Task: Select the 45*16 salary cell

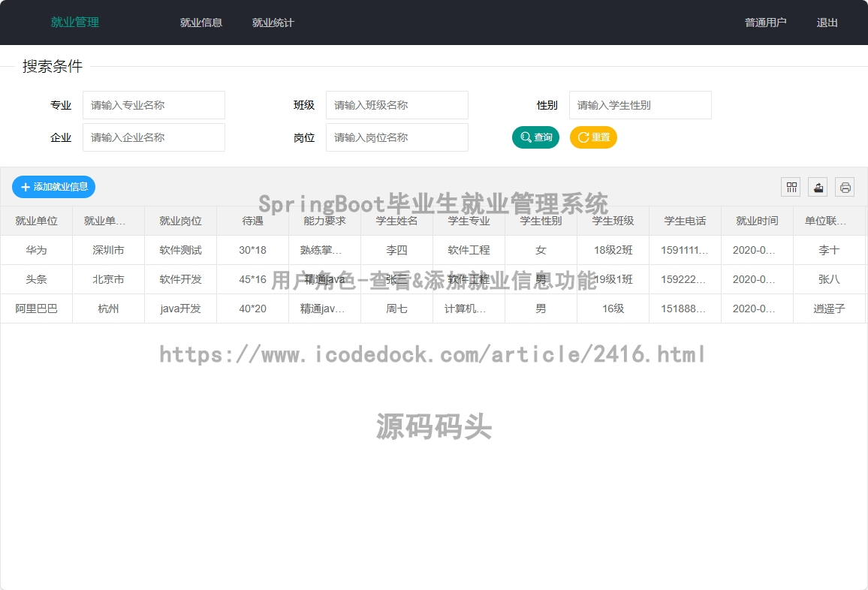Action: (252, 279)
